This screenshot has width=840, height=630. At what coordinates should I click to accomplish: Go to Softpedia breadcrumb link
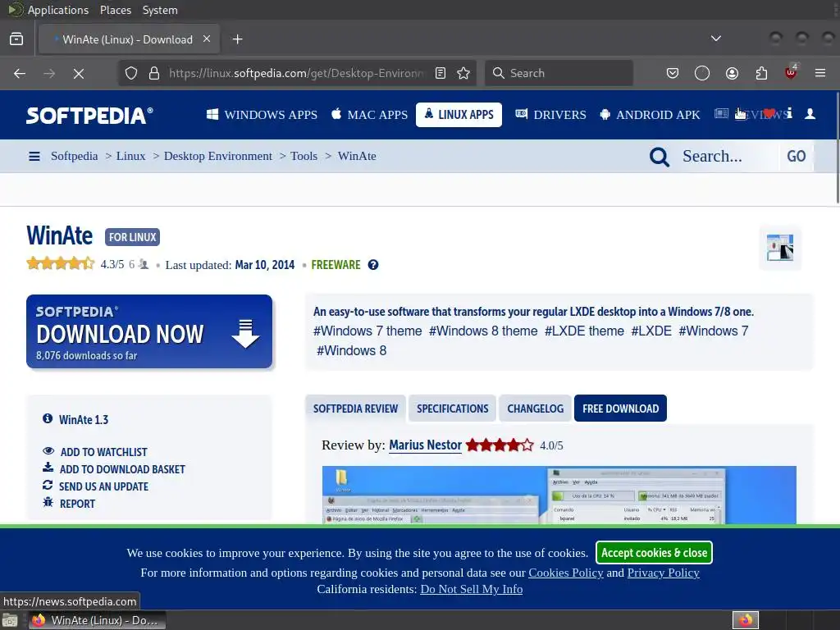[x=75, y=156]
